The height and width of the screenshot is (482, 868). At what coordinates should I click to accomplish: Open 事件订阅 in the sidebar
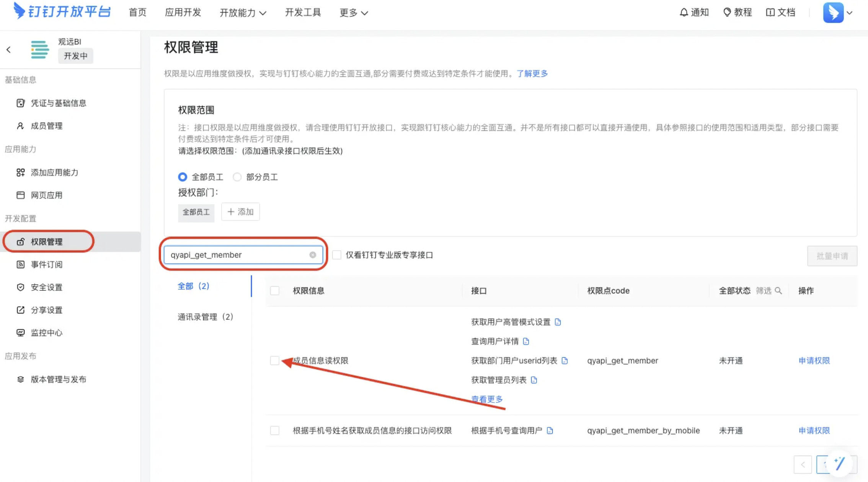pyautogui.click(x=46, y=264)
